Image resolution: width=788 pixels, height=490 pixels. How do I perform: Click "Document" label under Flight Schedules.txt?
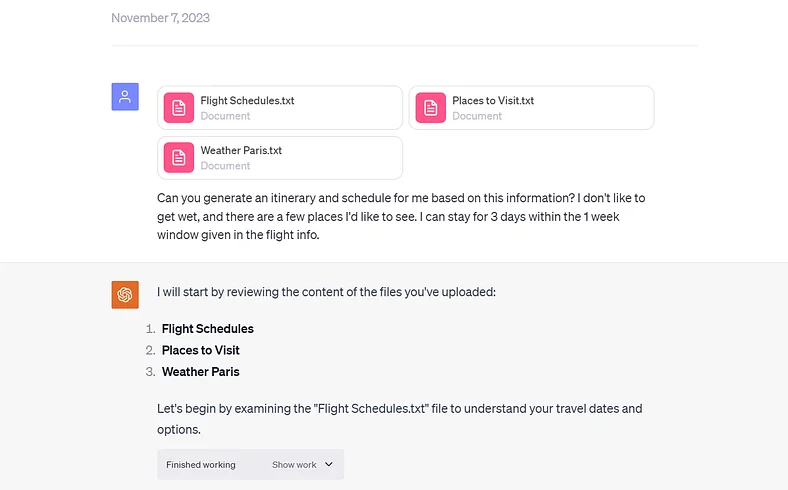click(225, 116)
